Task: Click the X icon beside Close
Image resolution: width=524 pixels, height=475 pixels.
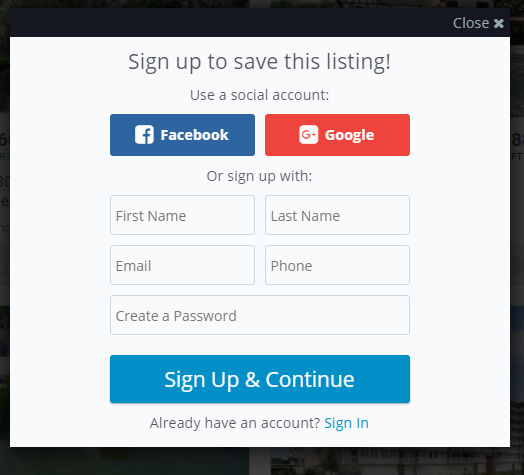Action: [499, 23]
